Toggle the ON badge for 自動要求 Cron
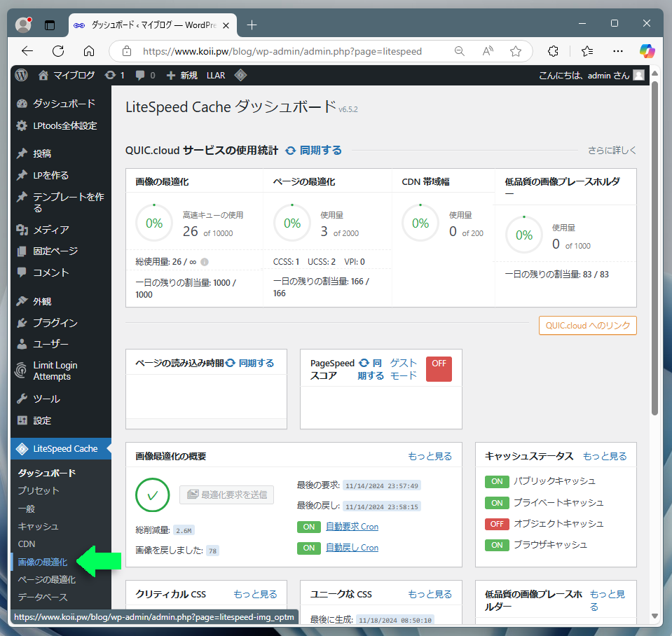The width and height of the screenshot is (672, 636). (309, 527)
